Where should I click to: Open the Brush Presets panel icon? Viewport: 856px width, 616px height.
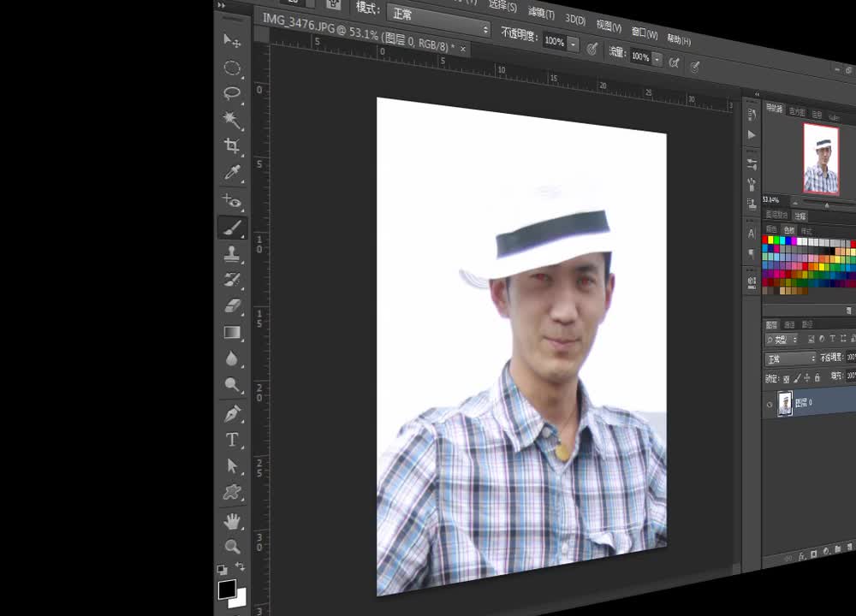coord(752,164)
